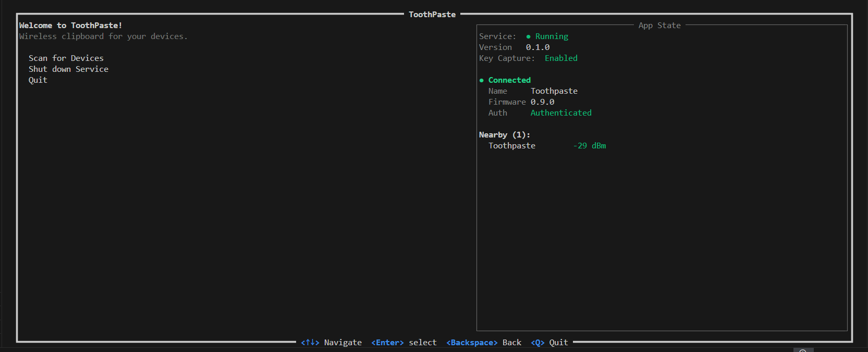Click the Authenticated auth status
868x352 pixels.
pos(561,113)
